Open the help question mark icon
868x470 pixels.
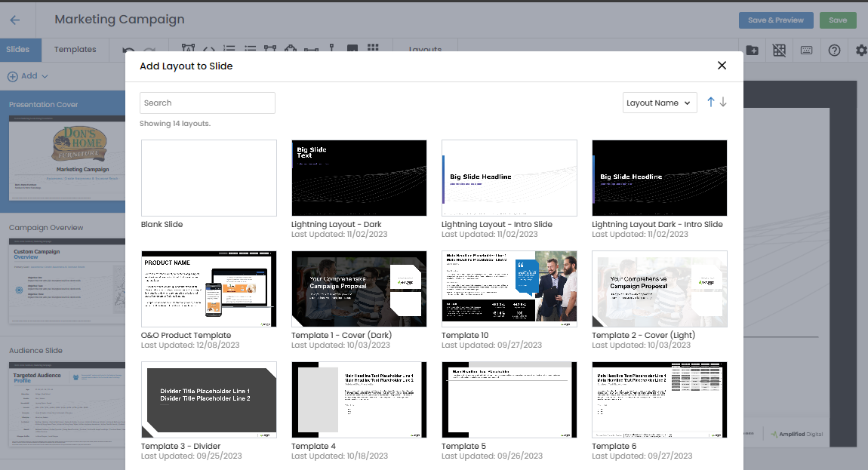click(834, 50)
